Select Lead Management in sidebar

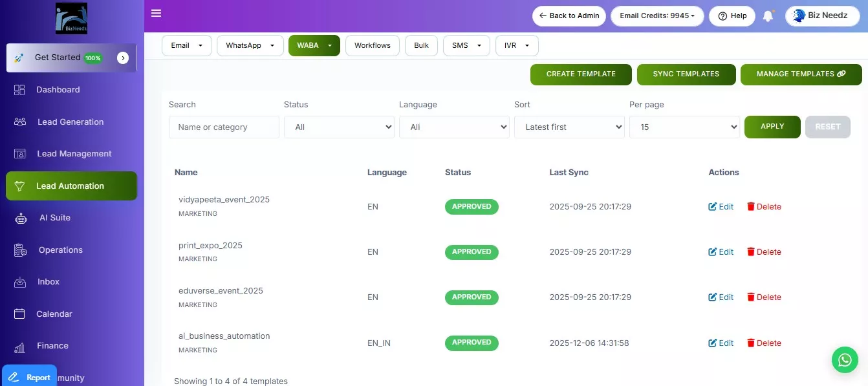pyautogui.click(x=74, y=154)
